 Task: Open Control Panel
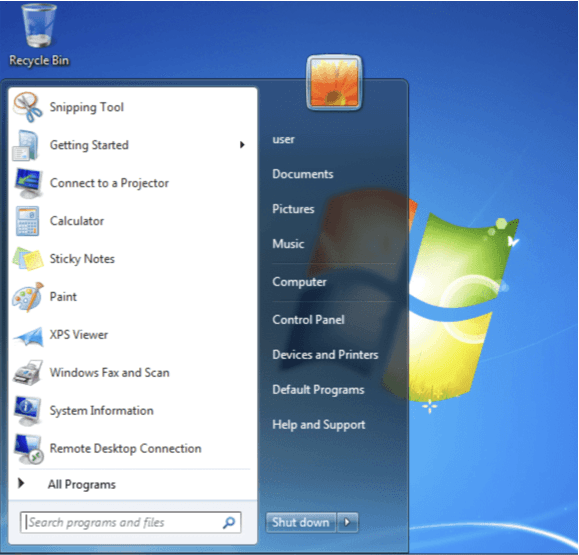point(308,320)
